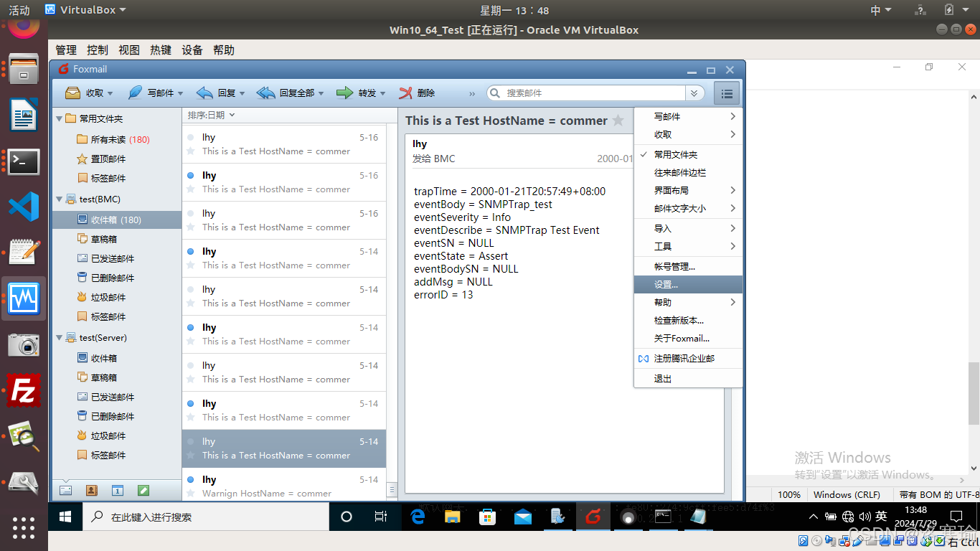Toggle star on message subject header
Image resolution: width=980 pixels, height=551 pixels.
pos(618,121)
